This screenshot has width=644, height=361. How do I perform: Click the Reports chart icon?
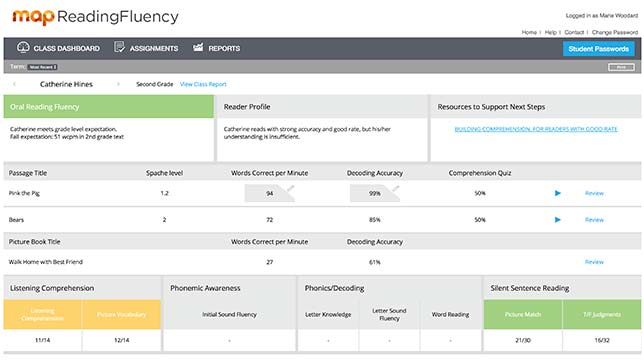point(198,47)
